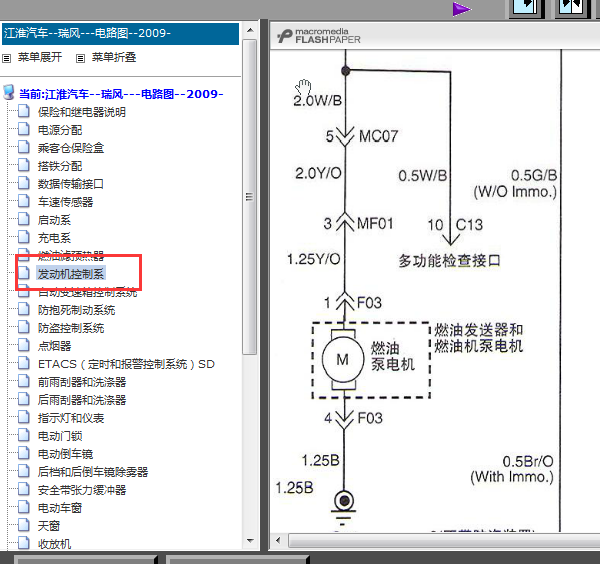Image resolution: width=600 pixels, height=564 pixels.
Task: Click the single-arrow panel layout button
Action: pyautogui.click(x=525, y=8)
